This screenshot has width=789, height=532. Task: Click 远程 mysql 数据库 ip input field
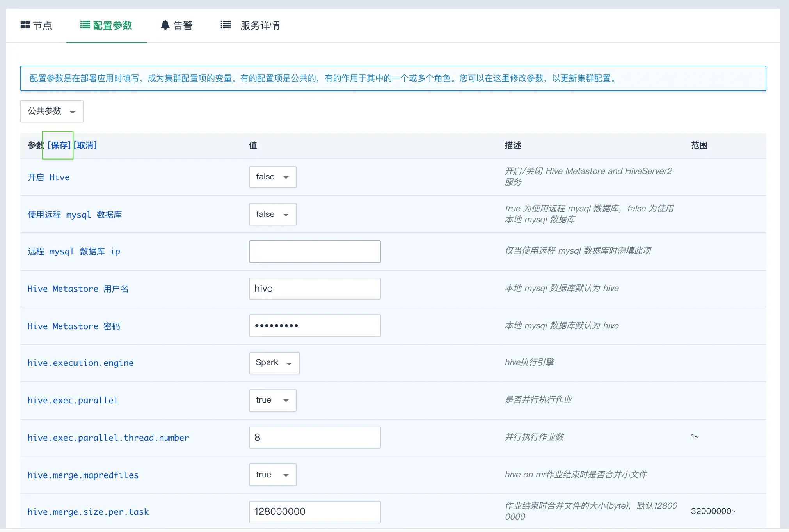[314, 251]
